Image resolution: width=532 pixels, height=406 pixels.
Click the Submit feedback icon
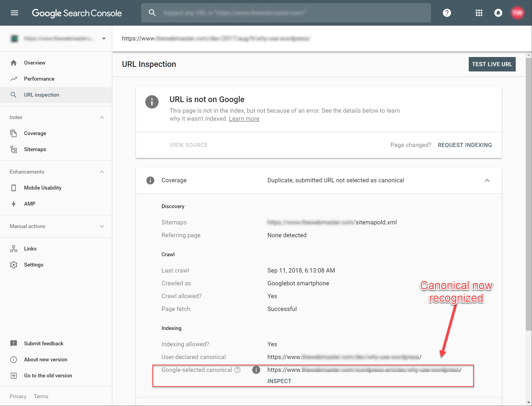(x=14, y=343)
